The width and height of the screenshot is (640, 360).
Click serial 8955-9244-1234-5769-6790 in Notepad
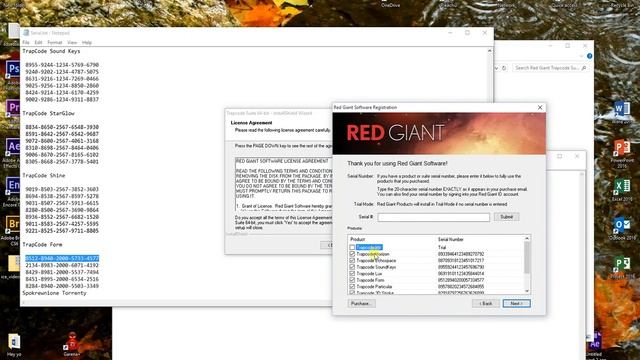click(62, 65)
